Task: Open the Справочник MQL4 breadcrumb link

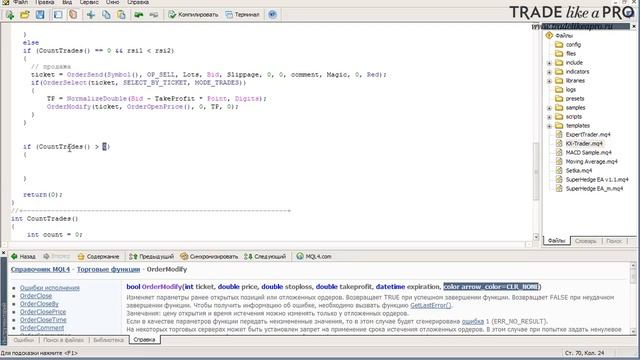Action: 40,269
